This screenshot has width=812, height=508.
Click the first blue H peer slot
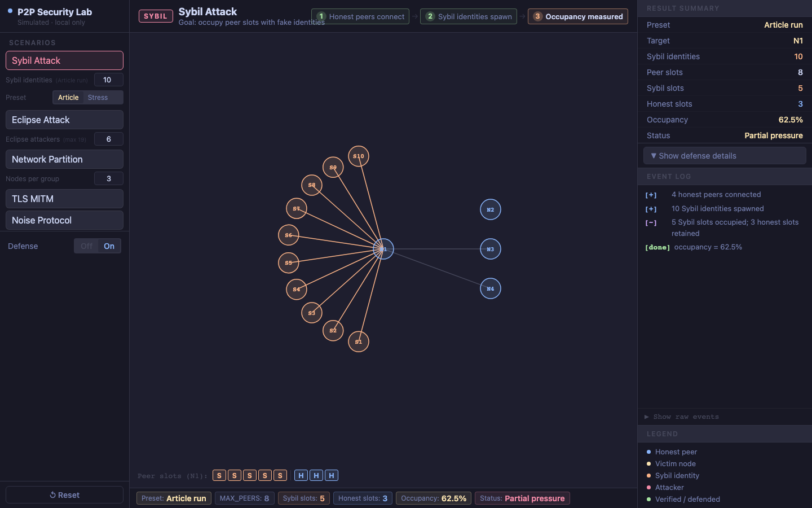pos(301,475)
